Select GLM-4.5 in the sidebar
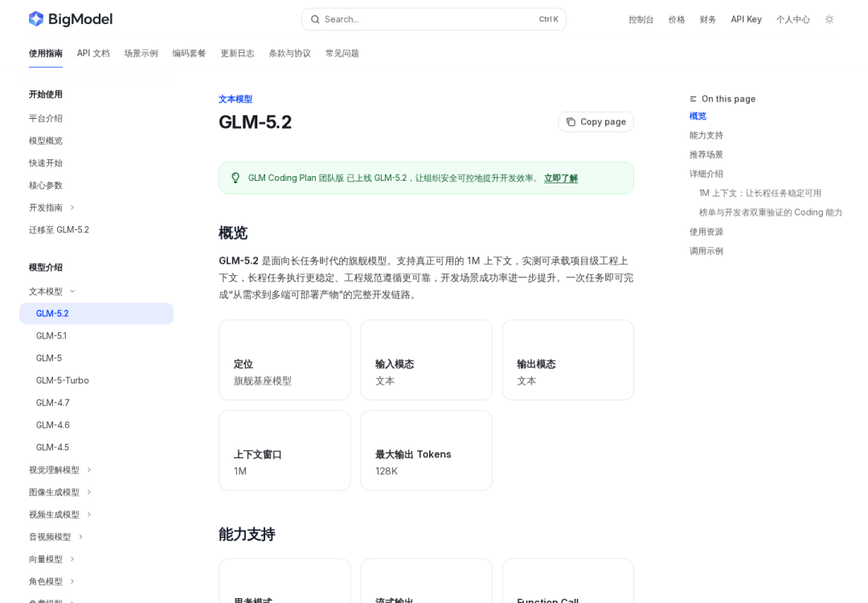Image resolution: width=868 pixels, height=603 pixels. pos(52,447)
